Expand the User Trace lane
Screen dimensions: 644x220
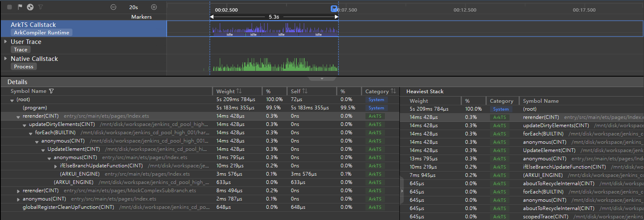click(5, 41)
